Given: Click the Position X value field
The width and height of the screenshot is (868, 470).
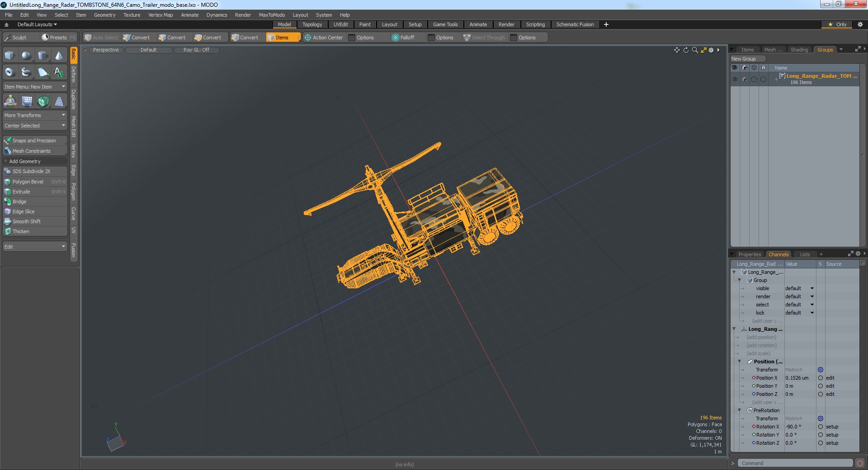Looking at the screenshot, I should tap(799, 378).
